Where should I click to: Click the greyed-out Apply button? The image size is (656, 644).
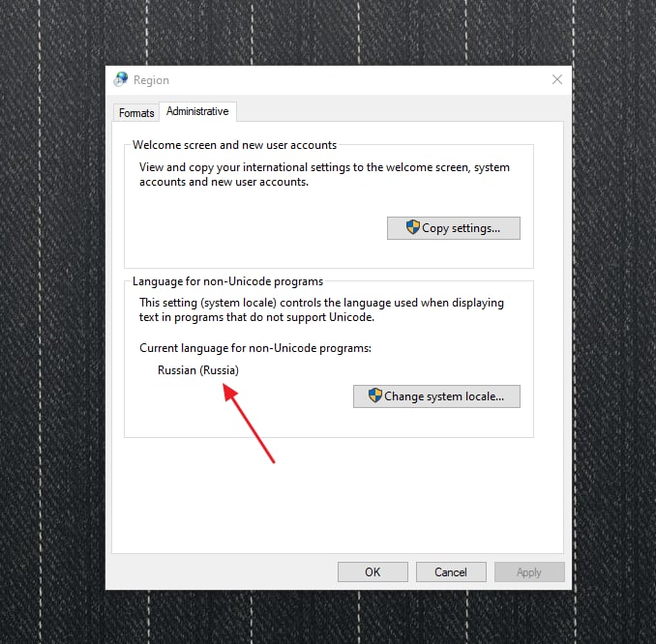tap(529, 571)
